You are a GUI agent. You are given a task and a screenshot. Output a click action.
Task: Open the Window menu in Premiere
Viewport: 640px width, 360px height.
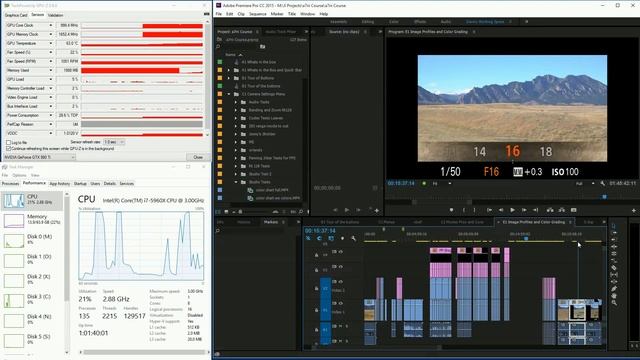(x=307, y=14)
